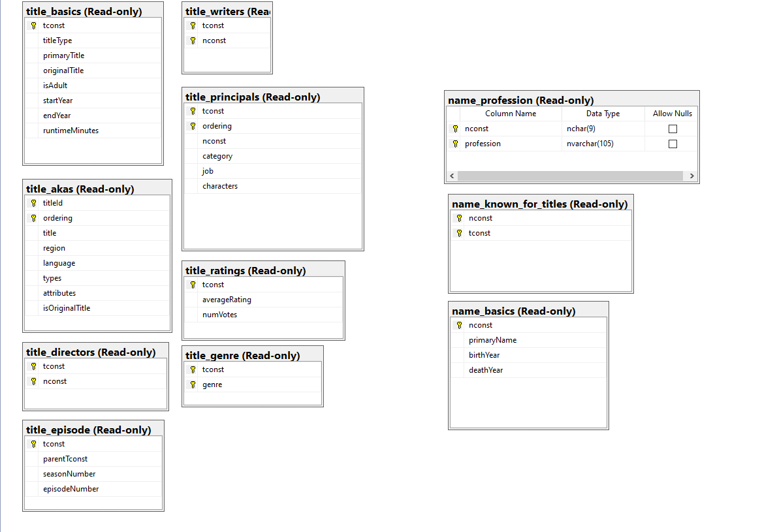Select the key icon next to nconst in name_basics
Image resolution: width=777 pixels, height=532 pixels.
click(460, 325)
